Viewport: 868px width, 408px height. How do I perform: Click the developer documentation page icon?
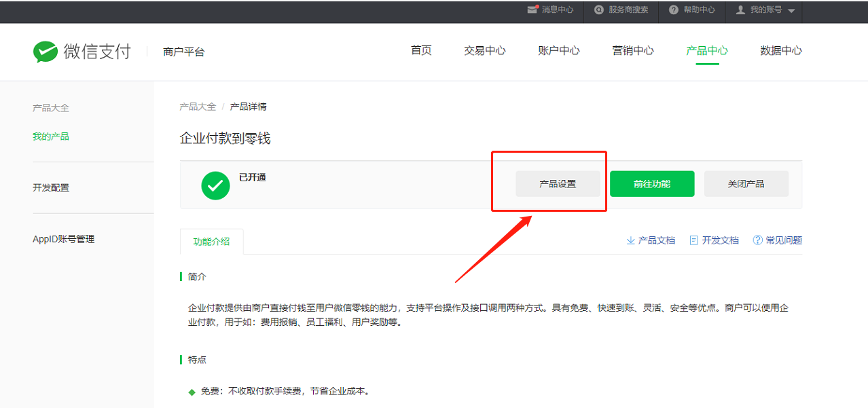click(693, 240)
